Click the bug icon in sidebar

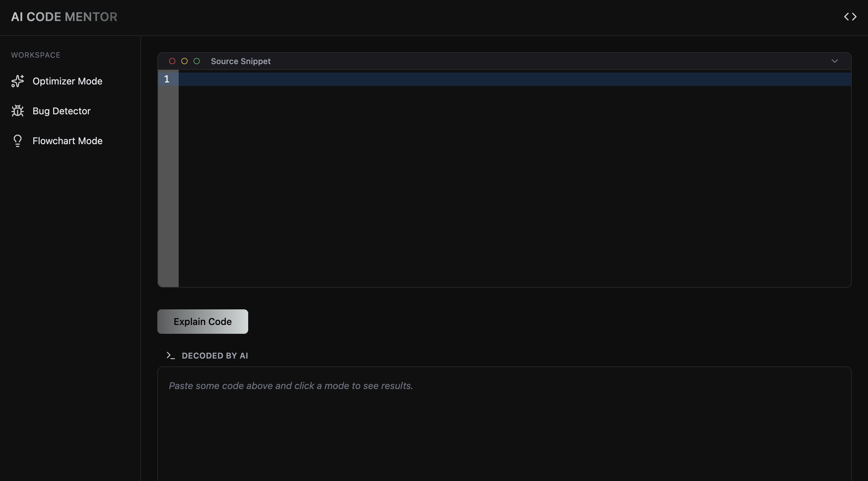18,111
